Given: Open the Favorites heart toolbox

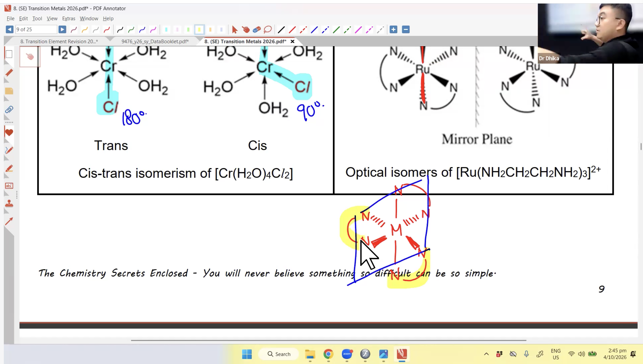Looking at the screenshot, I should tap(9, 133).
